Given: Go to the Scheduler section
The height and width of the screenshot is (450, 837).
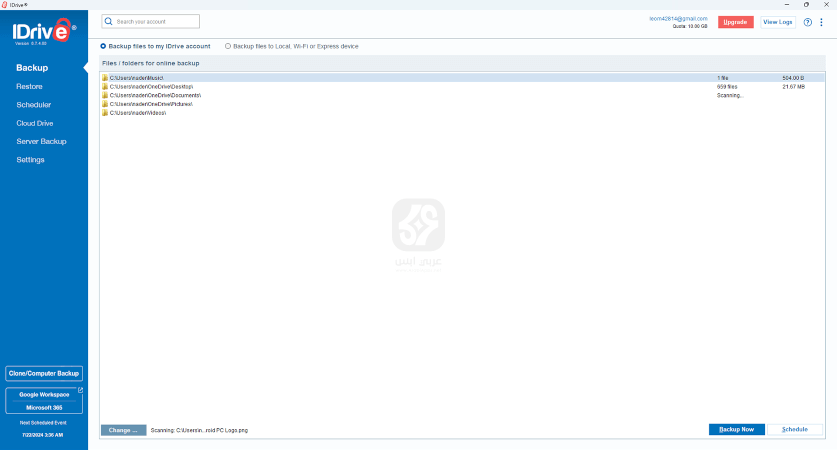Looking at the screenshot, I should [x=33, y=104].
